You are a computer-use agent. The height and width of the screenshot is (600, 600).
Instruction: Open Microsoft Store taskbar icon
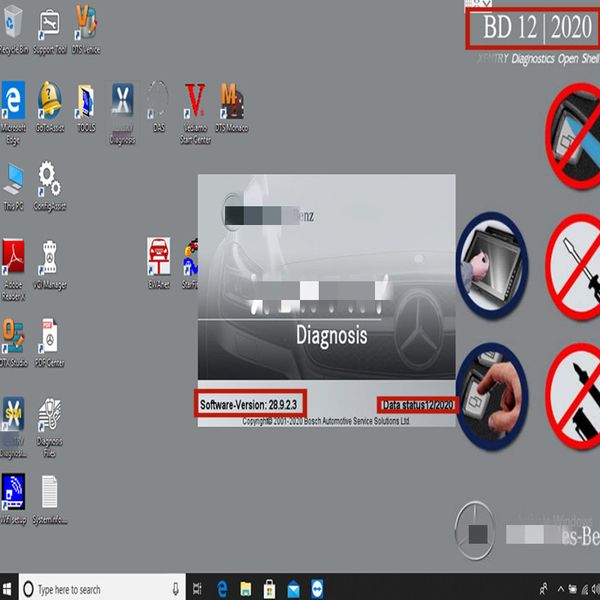click(x=269, y=589)
